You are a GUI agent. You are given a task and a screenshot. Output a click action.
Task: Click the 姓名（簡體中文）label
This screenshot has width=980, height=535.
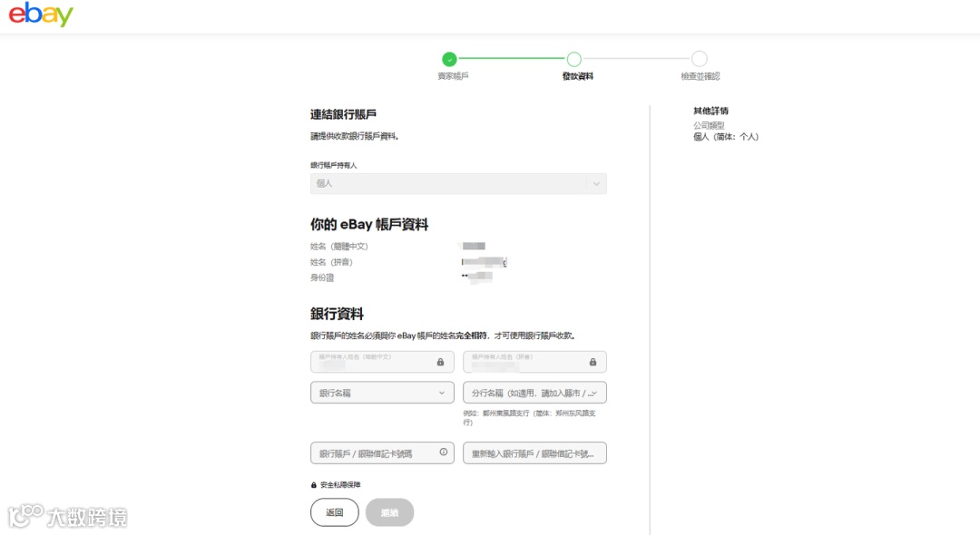tap(338, 247)
